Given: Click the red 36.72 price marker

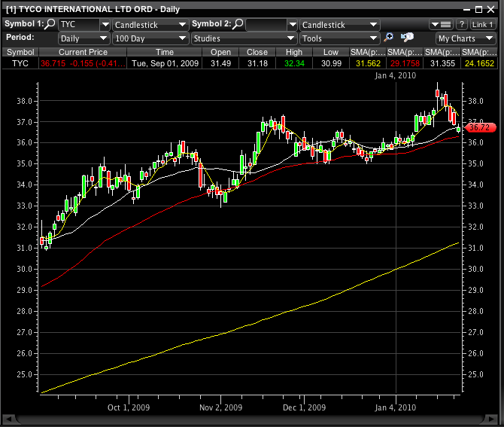Looking at the screenshot, I should 479,128.
